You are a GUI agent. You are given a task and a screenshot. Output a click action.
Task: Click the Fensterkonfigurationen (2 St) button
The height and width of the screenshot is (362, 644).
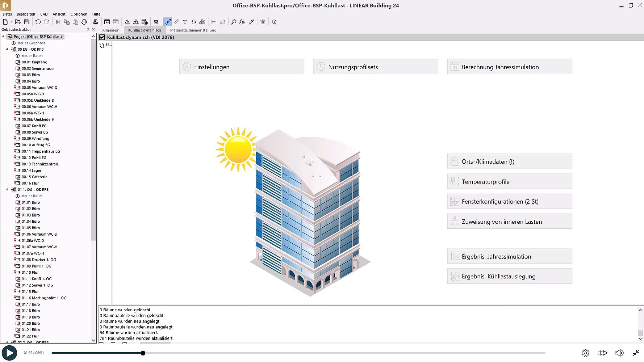pos(509,202)
